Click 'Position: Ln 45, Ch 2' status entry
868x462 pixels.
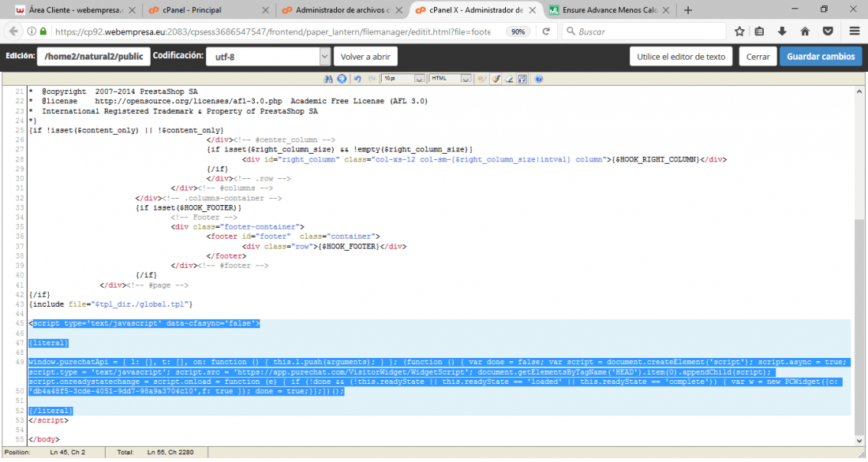click(45, 452)
